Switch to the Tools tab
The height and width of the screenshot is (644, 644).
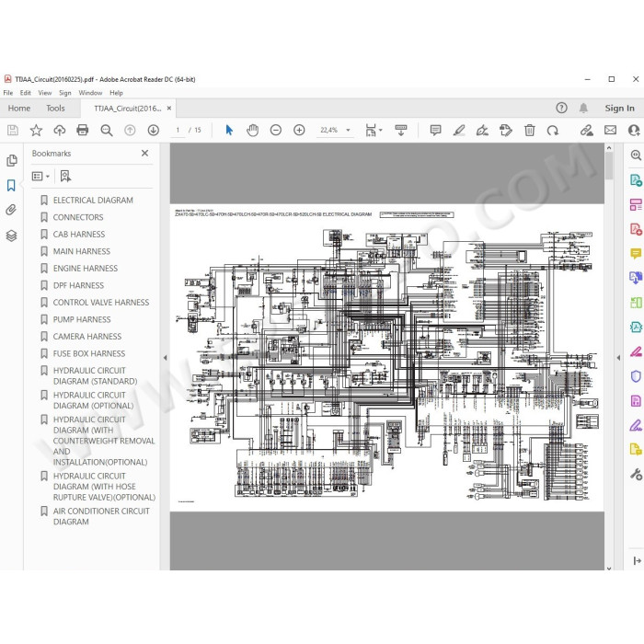coord(55,108)
